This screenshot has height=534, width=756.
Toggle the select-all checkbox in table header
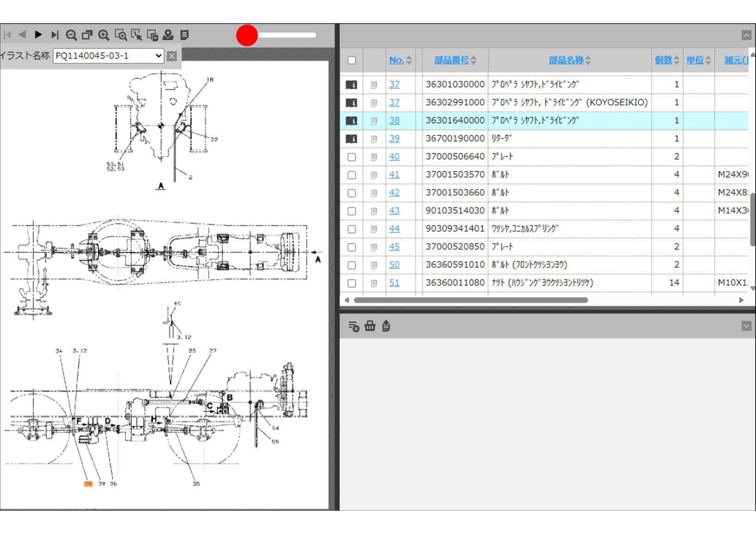click(x=352, y=60)
